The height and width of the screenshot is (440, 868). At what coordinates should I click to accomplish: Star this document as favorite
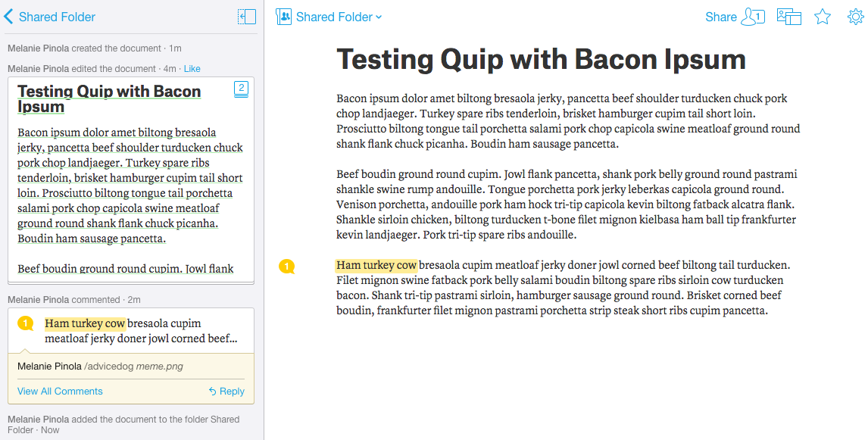coord(823,17)
